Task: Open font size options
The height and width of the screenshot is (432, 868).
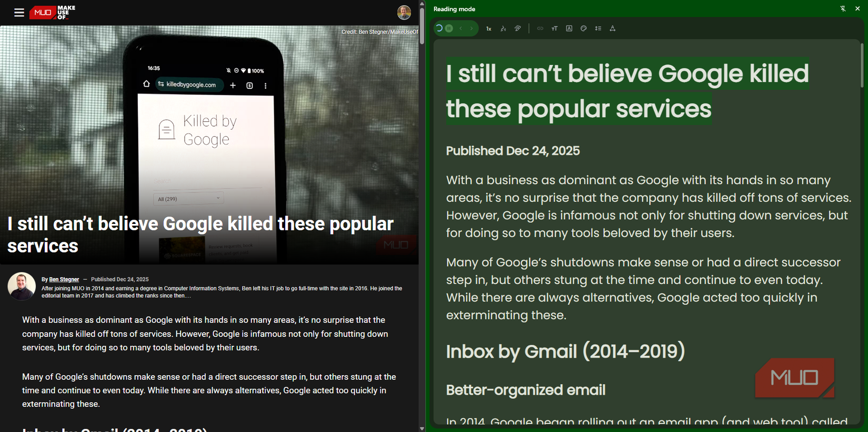Action: coord(554,29)
